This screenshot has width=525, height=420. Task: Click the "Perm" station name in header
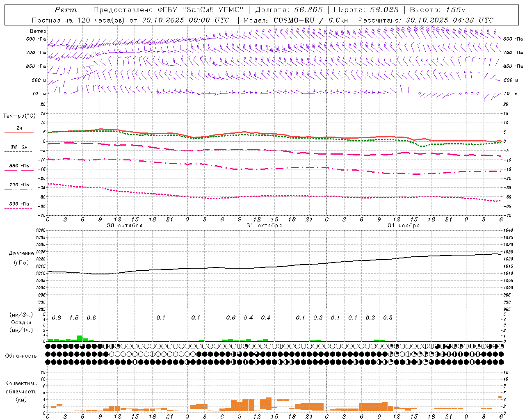point(66,10)
